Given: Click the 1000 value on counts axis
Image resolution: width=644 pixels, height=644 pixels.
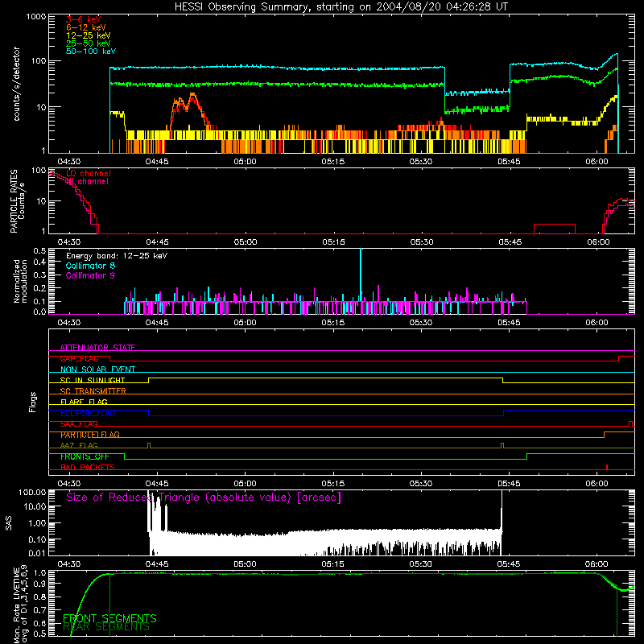Looking at the screenshot, I should [36, 17].
